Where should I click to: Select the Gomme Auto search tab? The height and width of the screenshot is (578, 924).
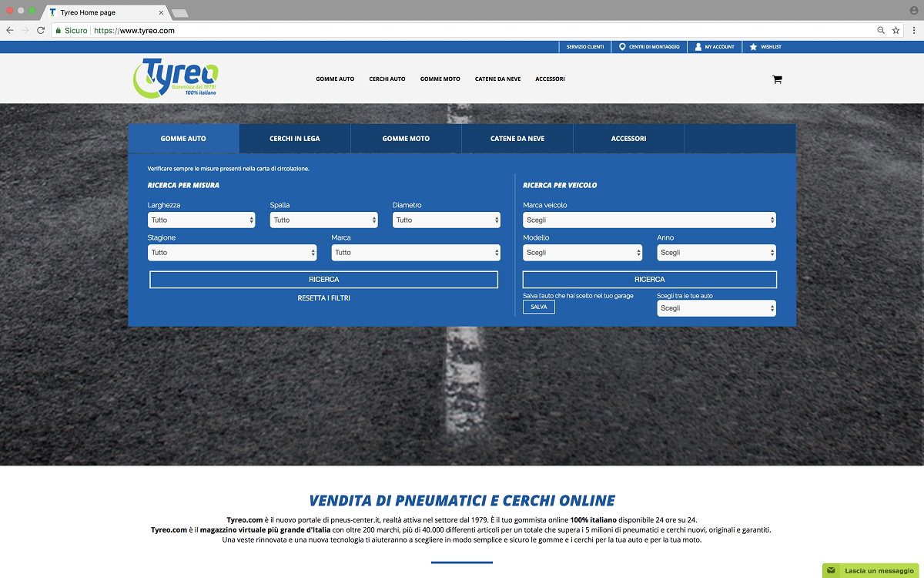183,139
